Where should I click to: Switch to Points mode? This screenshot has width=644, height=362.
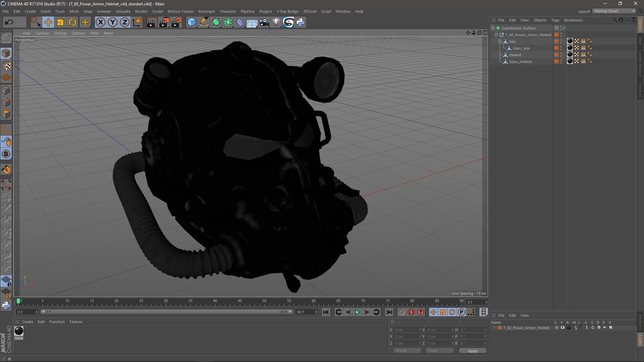click(x=6, y=90)
